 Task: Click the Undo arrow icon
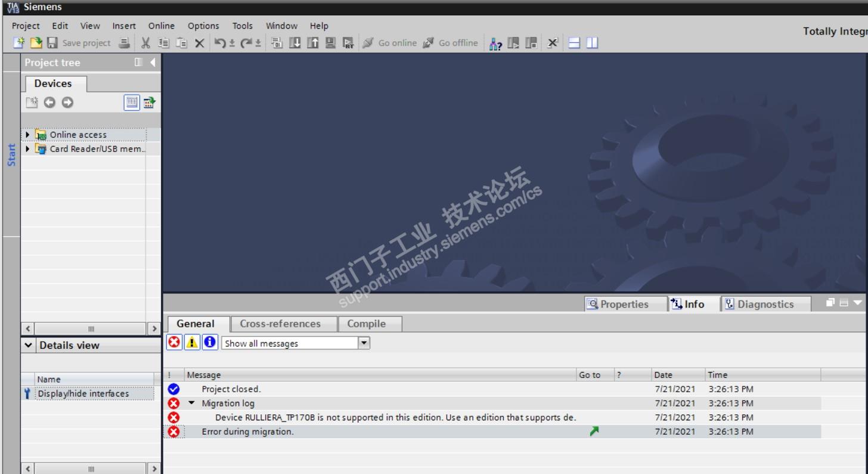(x=221, y=43)
